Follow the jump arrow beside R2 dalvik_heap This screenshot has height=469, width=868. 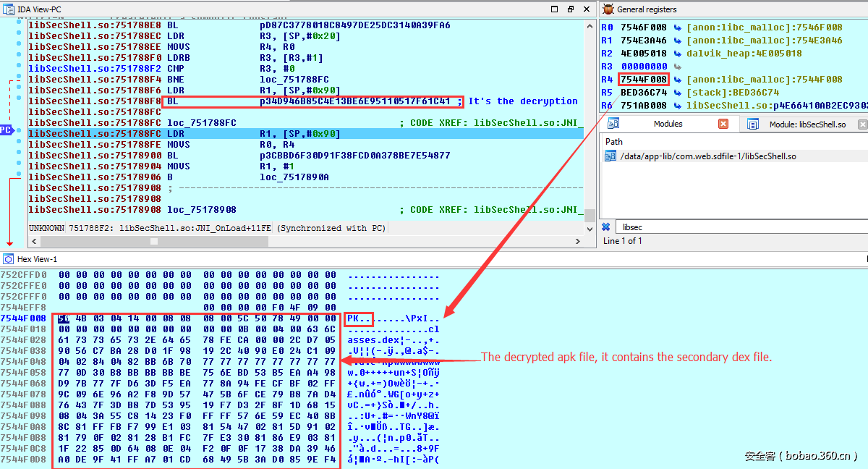click(676, 54)
